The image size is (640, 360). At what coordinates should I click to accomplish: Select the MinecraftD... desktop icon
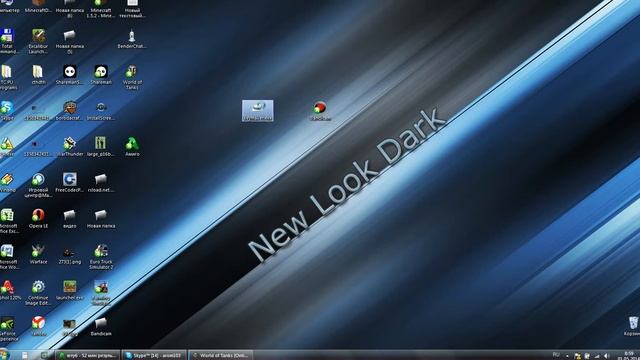tap(38, 7)
